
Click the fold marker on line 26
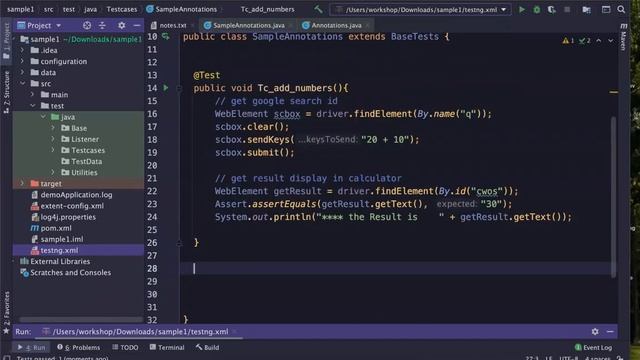click(179, 243)
